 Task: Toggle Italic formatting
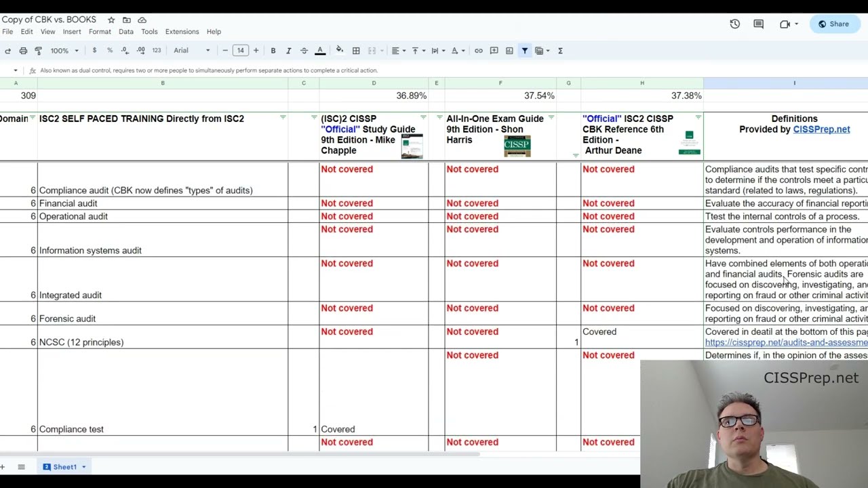click(x=288, y=51)
